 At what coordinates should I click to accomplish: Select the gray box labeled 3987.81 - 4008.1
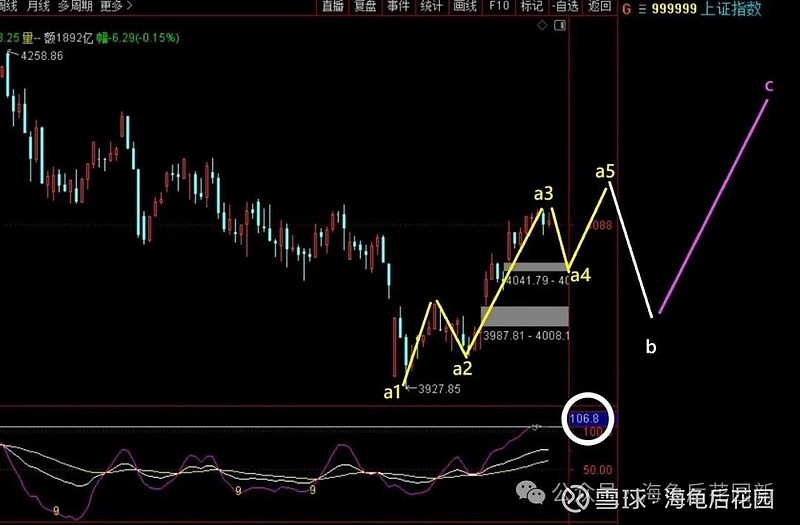click(x=524, y=316)
